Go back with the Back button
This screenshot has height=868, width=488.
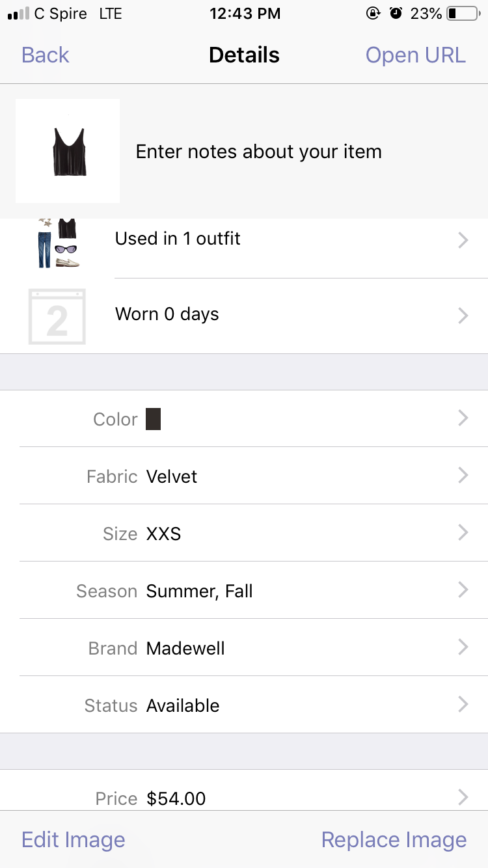46,55
